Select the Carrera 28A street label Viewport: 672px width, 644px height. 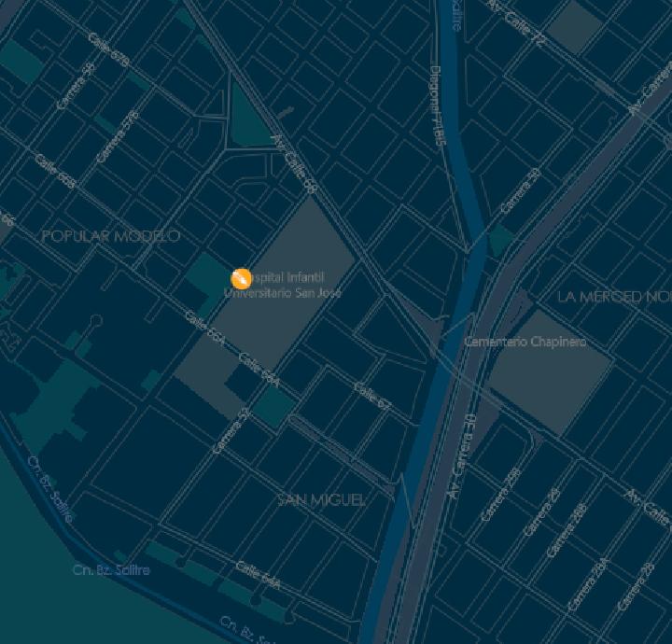[x=588, y=584]
